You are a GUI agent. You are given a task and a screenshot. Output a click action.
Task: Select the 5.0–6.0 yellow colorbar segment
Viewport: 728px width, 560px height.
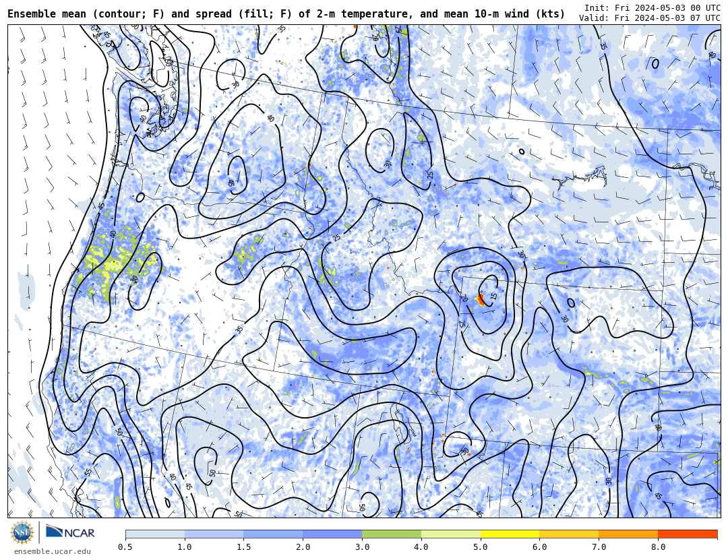[x=510, y=534]
